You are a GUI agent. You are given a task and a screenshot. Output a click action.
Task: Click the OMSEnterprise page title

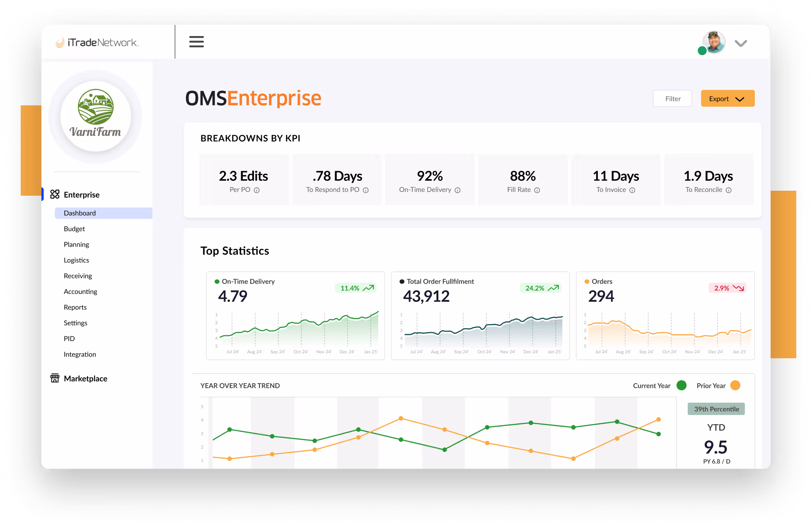point(253,99)
